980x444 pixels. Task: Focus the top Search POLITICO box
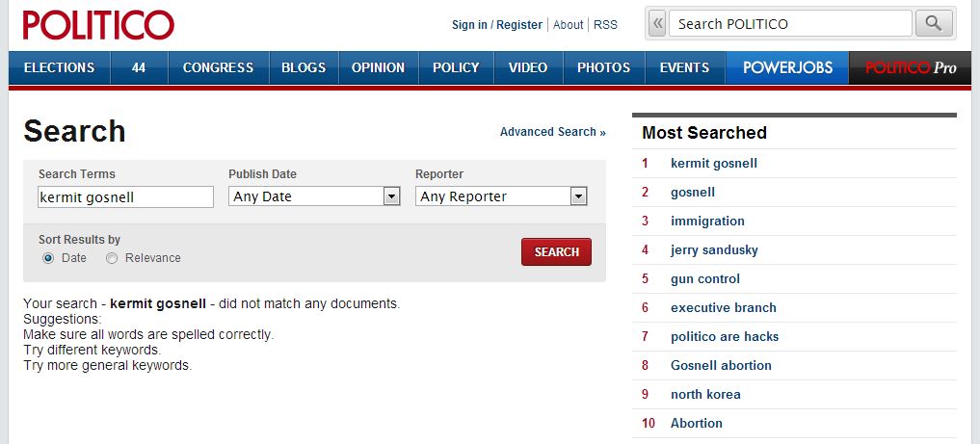click(x=789, y=23)
